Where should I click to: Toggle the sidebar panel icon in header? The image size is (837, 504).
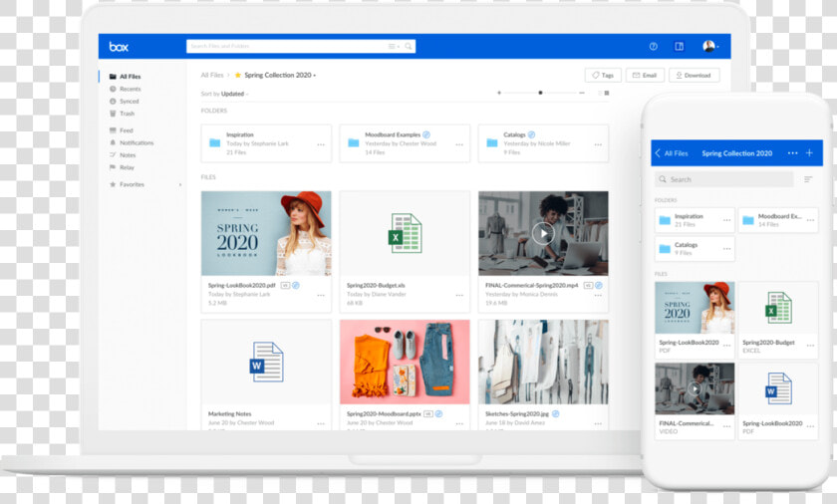(x=679, y=47)
